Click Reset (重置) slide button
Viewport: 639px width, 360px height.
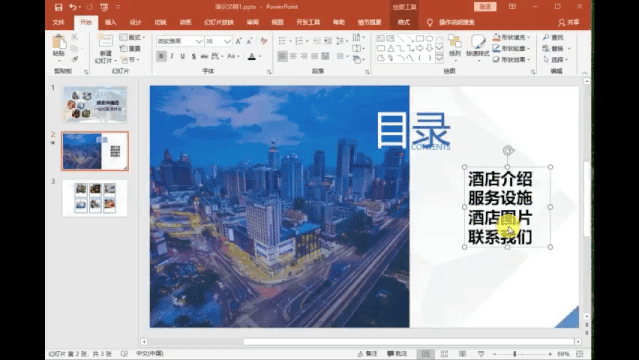click(x=130, y=49)
